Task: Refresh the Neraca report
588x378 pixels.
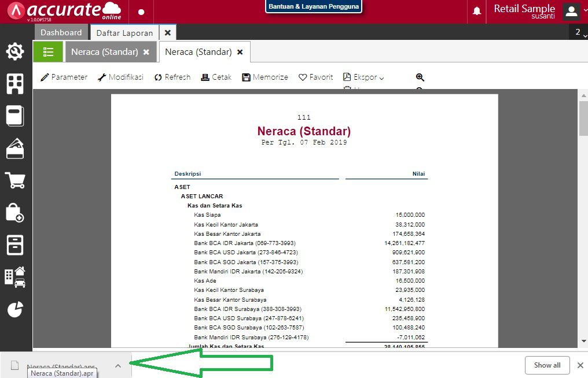Action: pos(172,76)
